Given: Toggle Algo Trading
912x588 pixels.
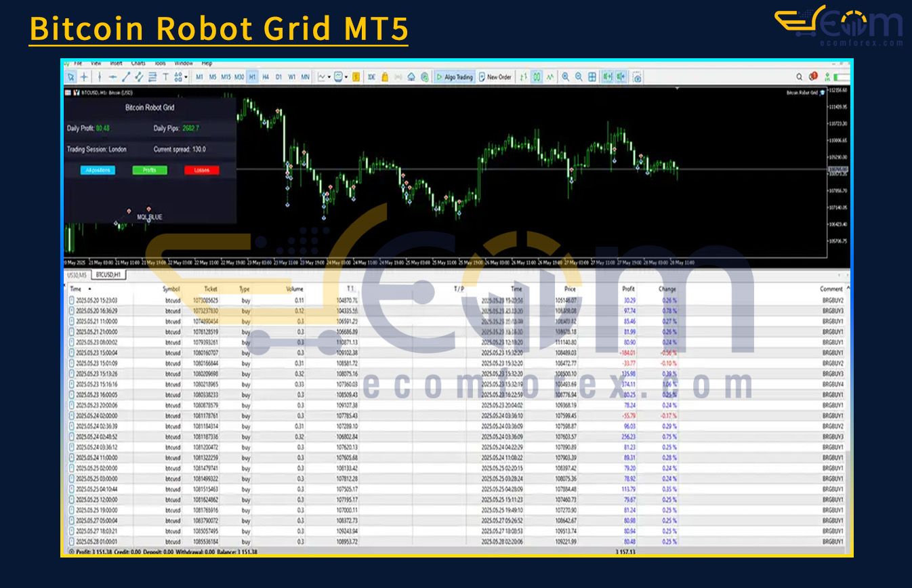Looking at the screenshot, I should click(x=454, y=77).
